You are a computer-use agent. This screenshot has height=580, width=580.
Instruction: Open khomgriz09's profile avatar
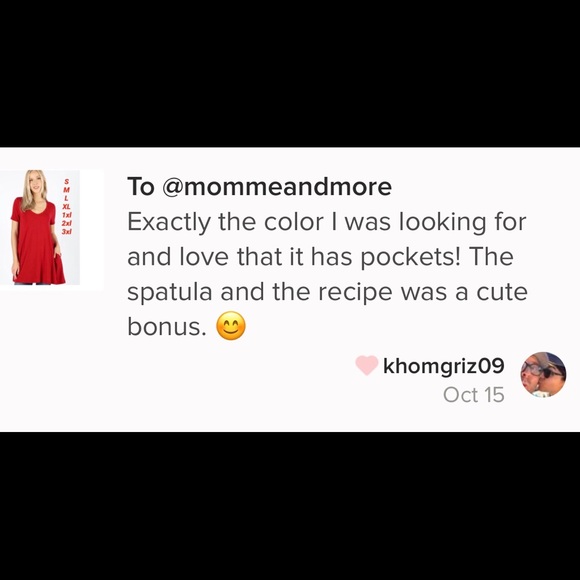543,375
